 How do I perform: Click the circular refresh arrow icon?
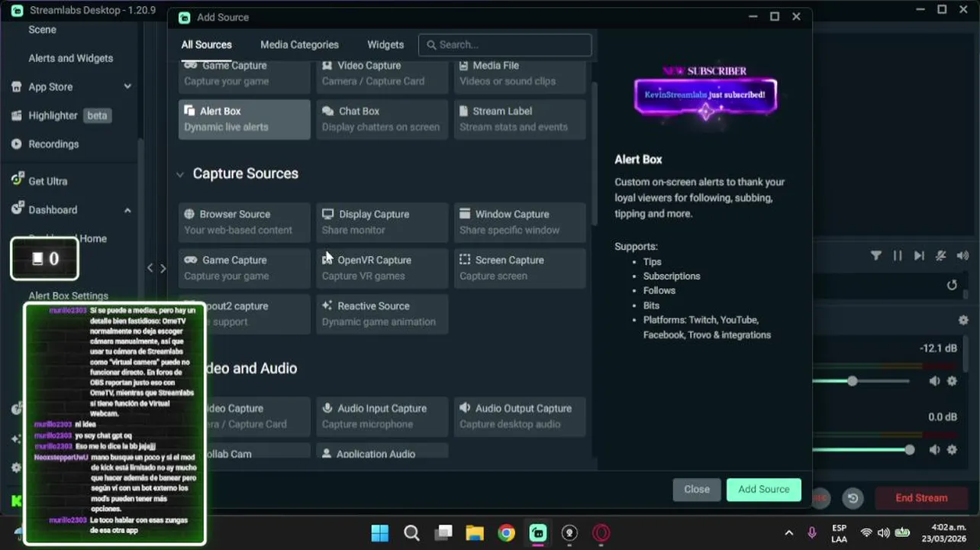pyautogui.click(x=952, y=285)
